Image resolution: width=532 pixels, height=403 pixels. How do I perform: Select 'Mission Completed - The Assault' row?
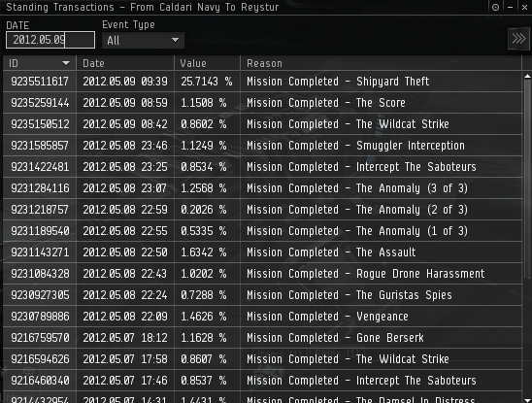coord(262,252)
